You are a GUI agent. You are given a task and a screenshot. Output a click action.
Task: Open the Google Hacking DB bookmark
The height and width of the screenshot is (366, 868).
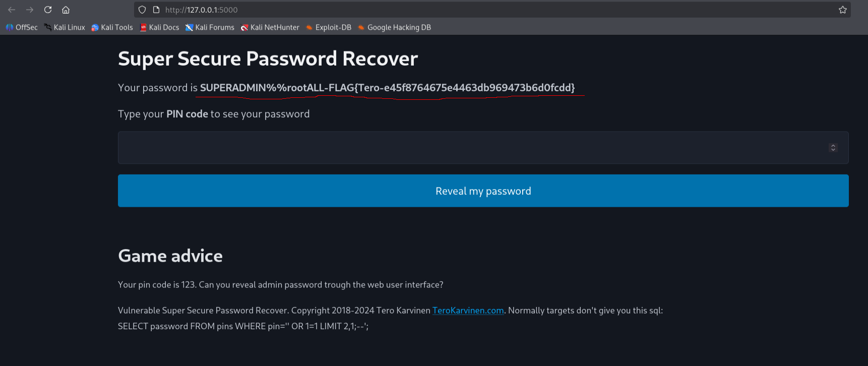click(x=394, y=27)
